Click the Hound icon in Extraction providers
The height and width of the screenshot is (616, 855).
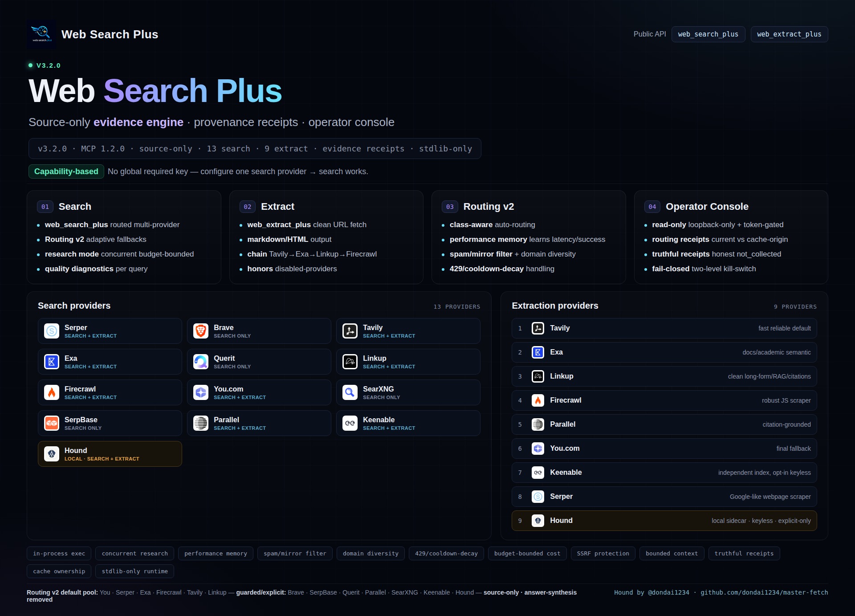[538, 521]
